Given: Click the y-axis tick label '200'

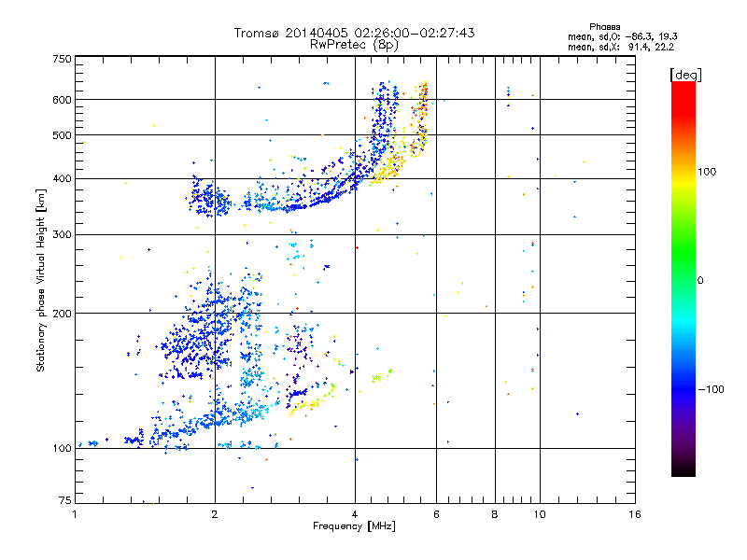Looking at the screenshot, I should [62, 314].
